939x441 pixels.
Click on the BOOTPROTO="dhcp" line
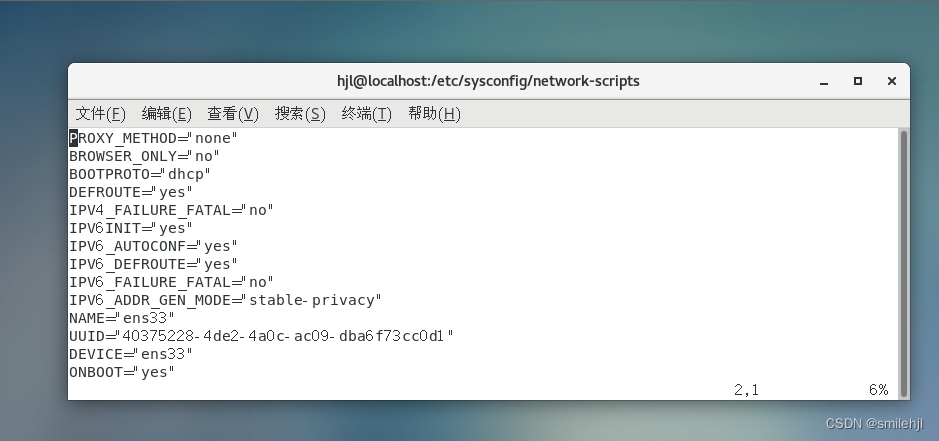(x=140, y=173)
